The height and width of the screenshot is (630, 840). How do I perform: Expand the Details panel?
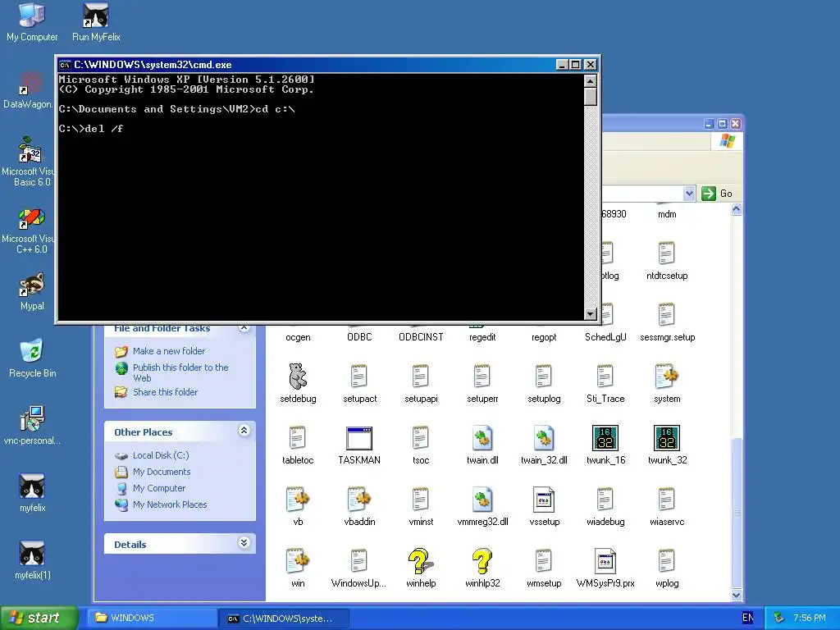(244, 543)
